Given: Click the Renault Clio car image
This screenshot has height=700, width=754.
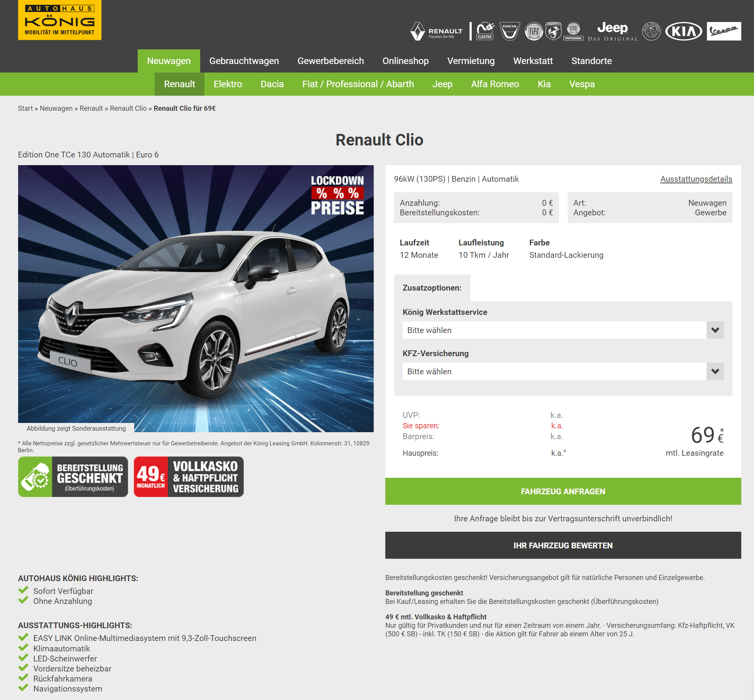Looking at the screenshot, I should click(x=196, y=299).
